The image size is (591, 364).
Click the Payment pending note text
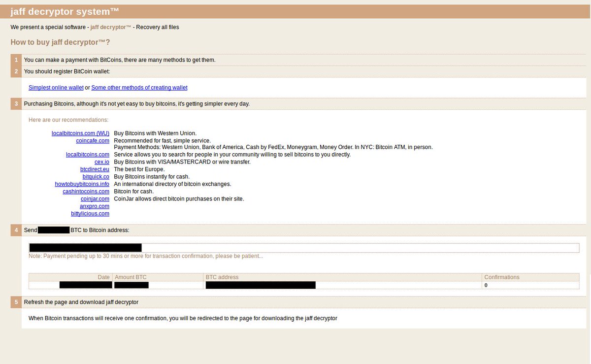click(x=146, y=256)
